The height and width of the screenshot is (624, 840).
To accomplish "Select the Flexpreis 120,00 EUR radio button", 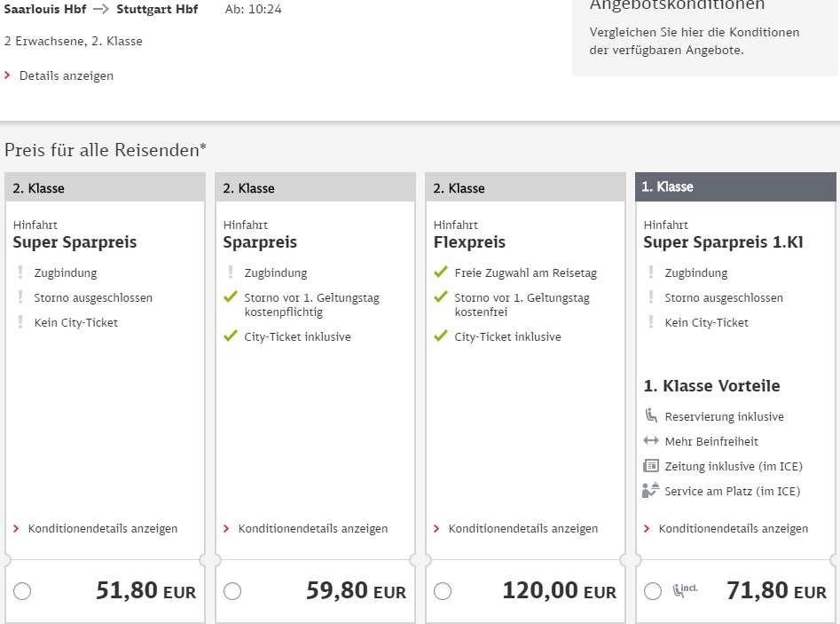I will pos(443,591).
